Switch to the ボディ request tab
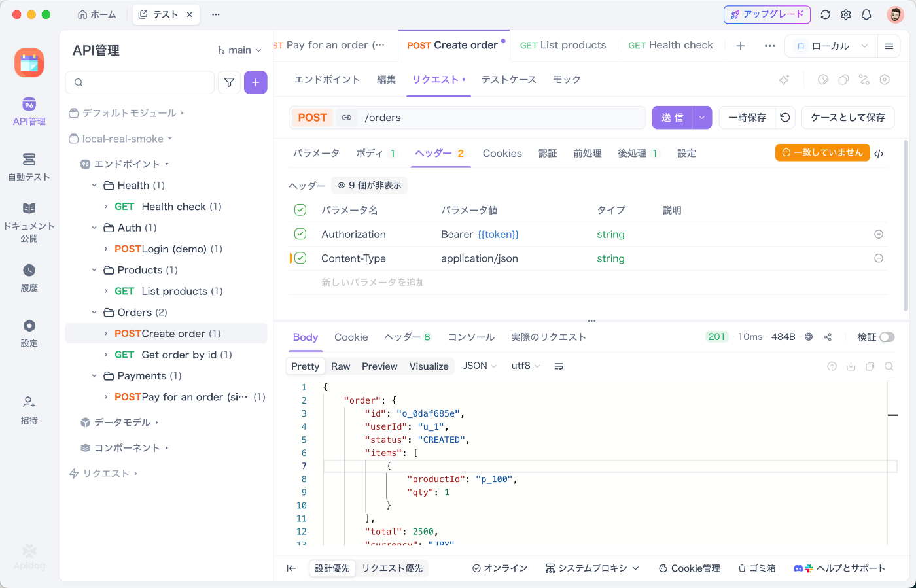Screen dimensions: 916x588 (376, 154)
